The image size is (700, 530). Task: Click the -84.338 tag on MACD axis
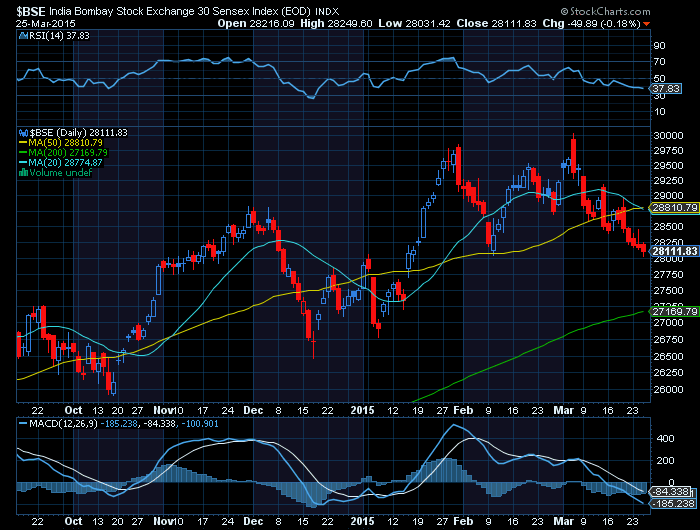click(x=671, y=492)
